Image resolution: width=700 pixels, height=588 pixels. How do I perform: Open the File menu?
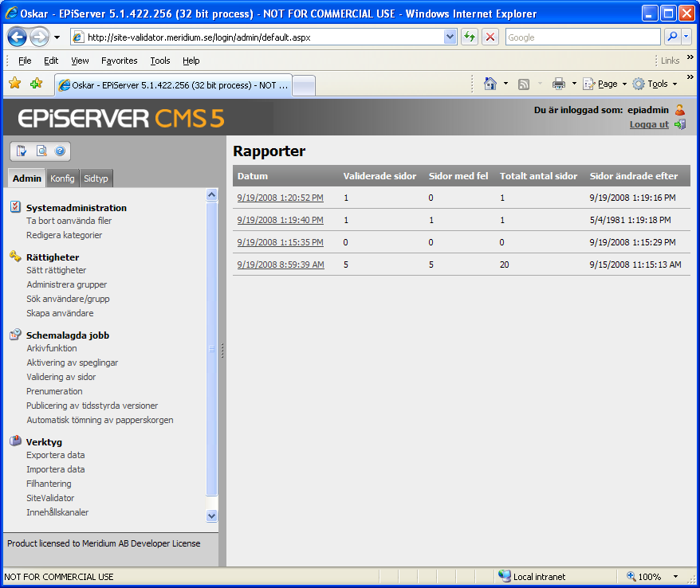coord(25,61)
